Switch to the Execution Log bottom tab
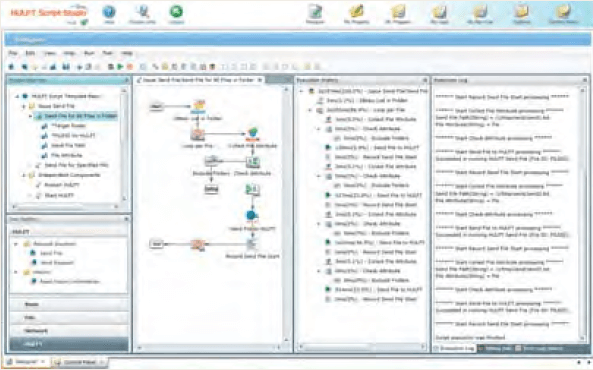Screen dimensions: 593x370 pos(454,348)
